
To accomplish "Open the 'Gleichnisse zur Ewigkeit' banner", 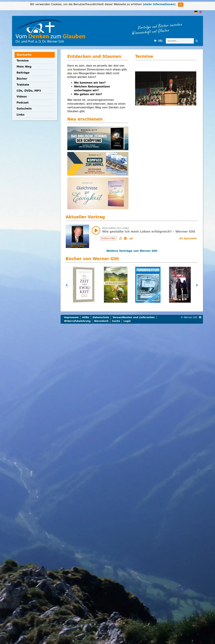I will coord(98,193).
